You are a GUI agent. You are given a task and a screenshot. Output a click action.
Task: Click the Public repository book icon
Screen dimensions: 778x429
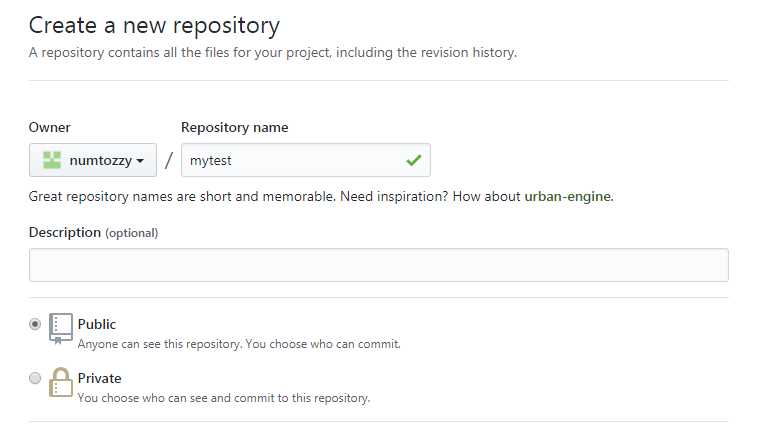coord(61,328)
